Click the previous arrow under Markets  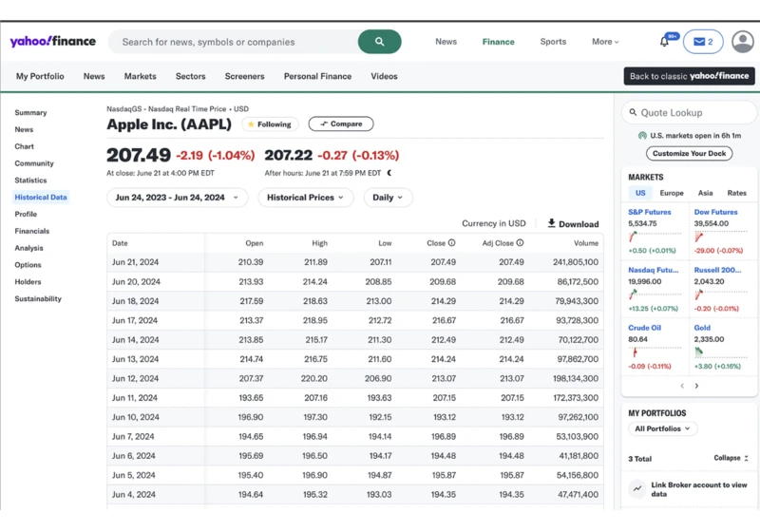pos(682,386)
